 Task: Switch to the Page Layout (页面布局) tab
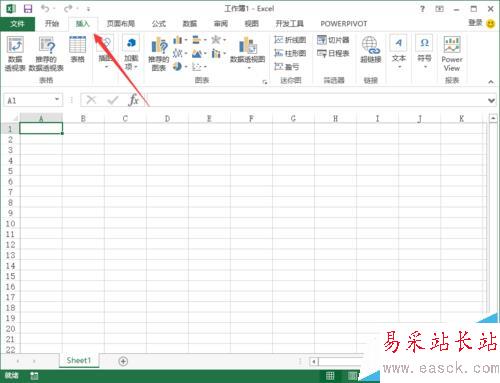(x=121, y=23)
